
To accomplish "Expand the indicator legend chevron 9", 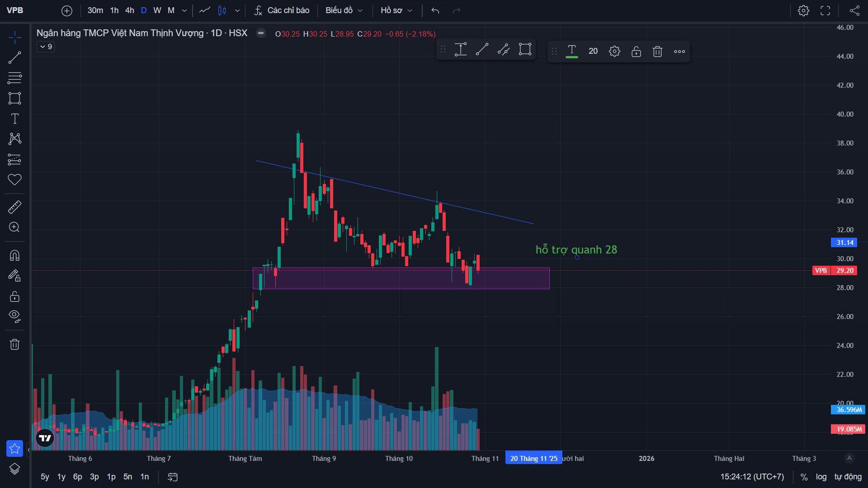I will 46,47.
